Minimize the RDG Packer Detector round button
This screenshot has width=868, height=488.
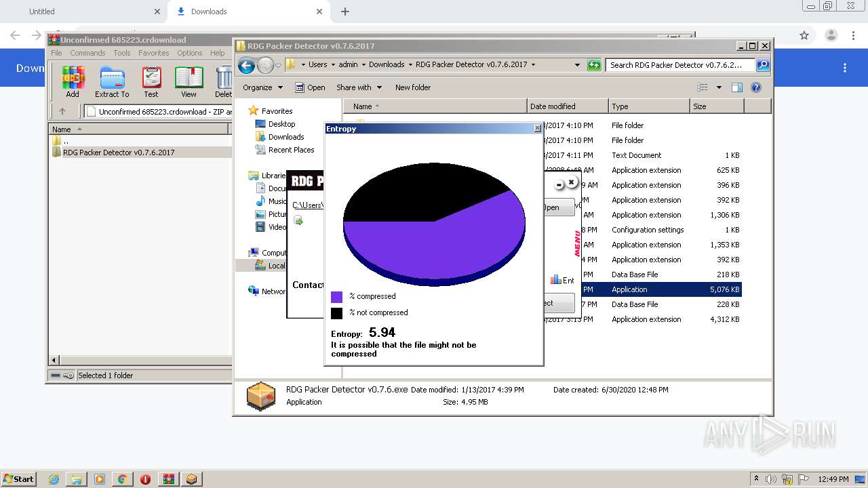[x=559, y=184]
